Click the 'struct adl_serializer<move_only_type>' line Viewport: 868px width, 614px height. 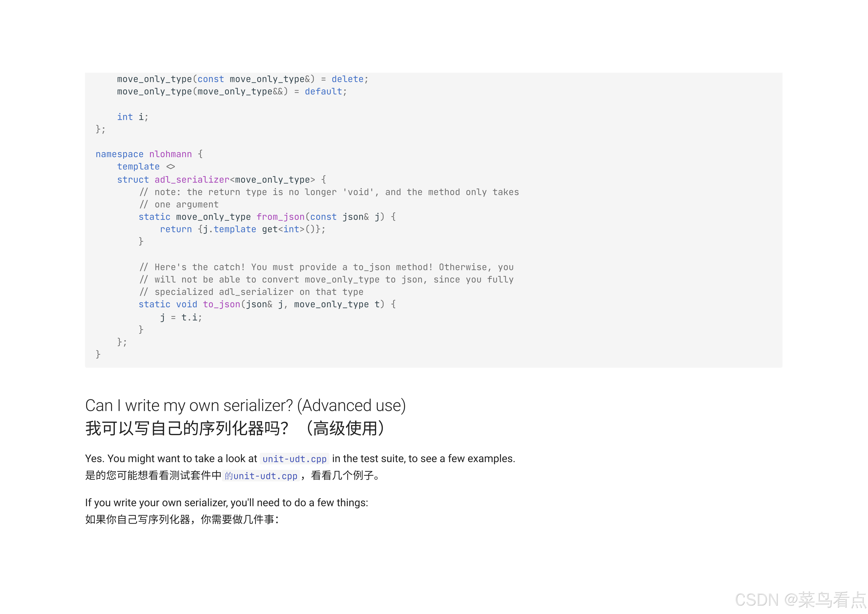point(221,180)
